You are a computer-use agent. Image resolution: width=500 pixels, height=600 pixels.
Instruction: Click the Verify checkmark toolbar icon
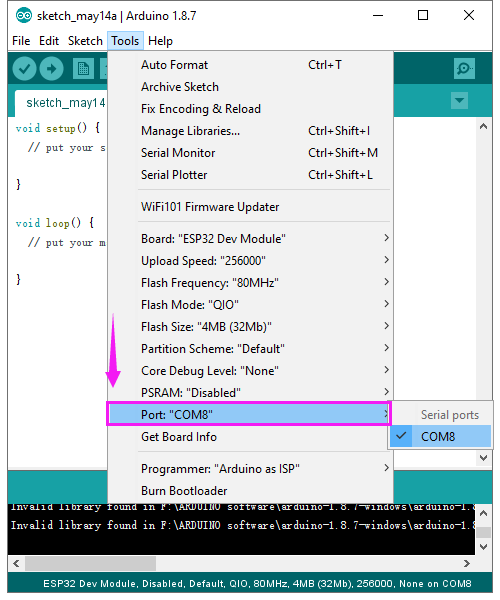click(x=24, y=69)
